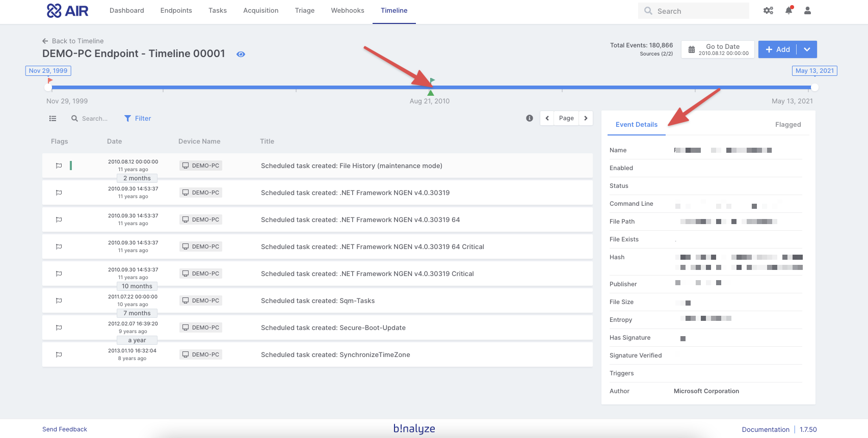Open the Triage menu item
Screen dimensions: 868x438
coord(304,11)
